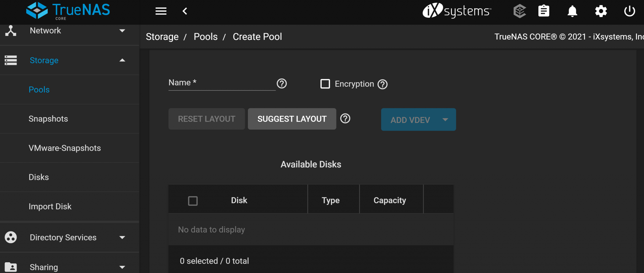Image resolution: width=644 pixels, height=273 pixels.
Task: Select the Storage menu label
Action: [44, 60]
